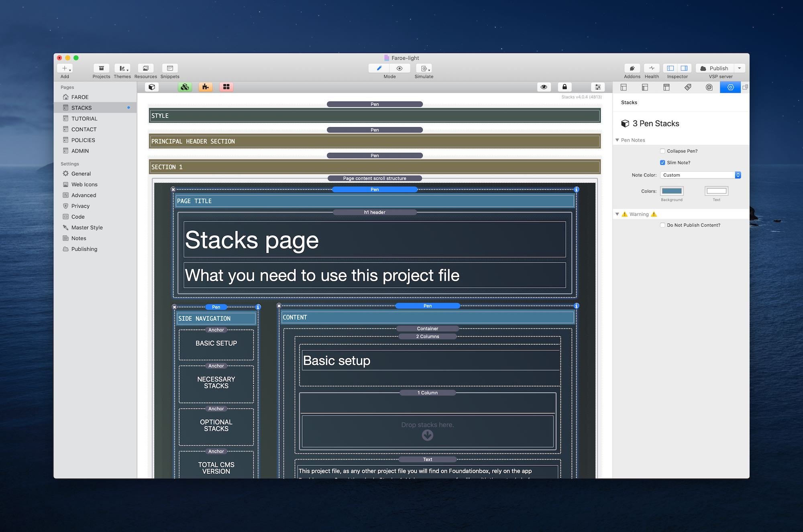Viewport: 803px width, 532px height.
Task: Enable Do Not Publish Content checkbox
Action: pos(662,225)
